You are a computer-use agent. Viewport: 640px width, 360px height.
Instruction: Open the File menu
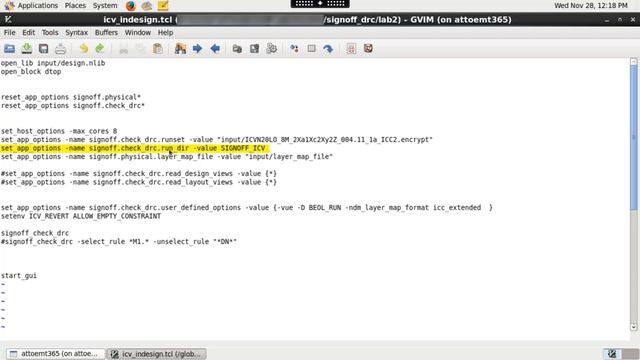pyautogui.click(x=9, y=33)
